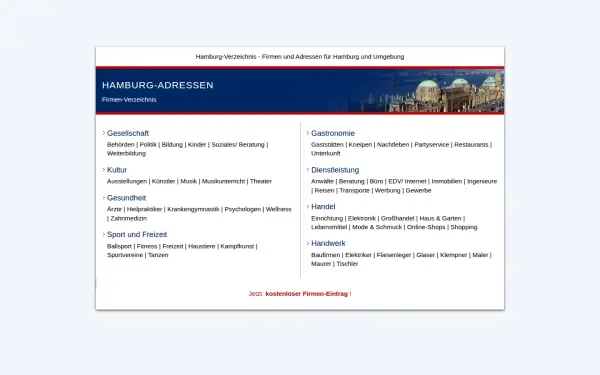Open Bildung subcategory
The image size is (600, 375).
172,145
